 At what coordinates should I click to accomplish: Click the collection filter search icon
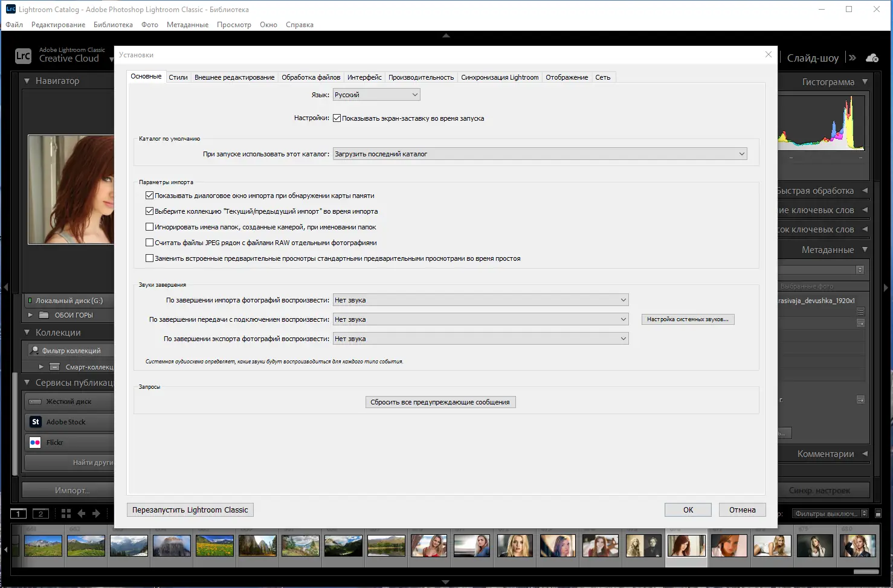click(34, 350)
